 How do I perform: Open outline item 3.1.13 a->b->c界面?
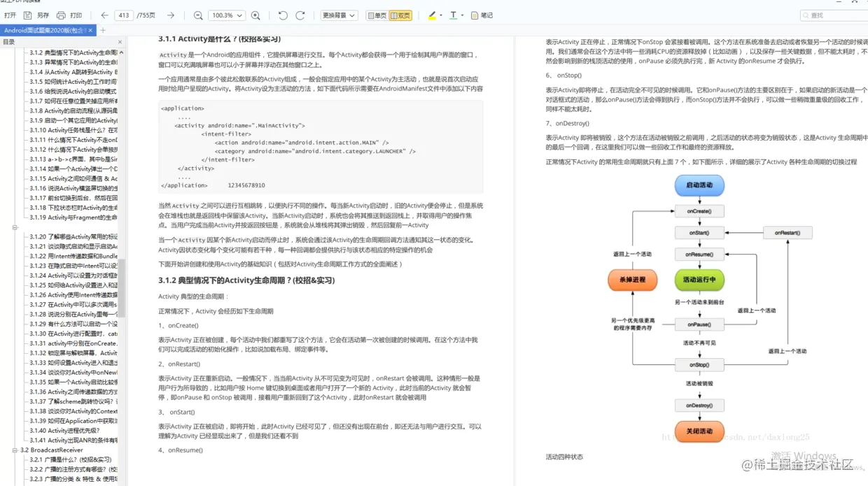coord(73,159)
